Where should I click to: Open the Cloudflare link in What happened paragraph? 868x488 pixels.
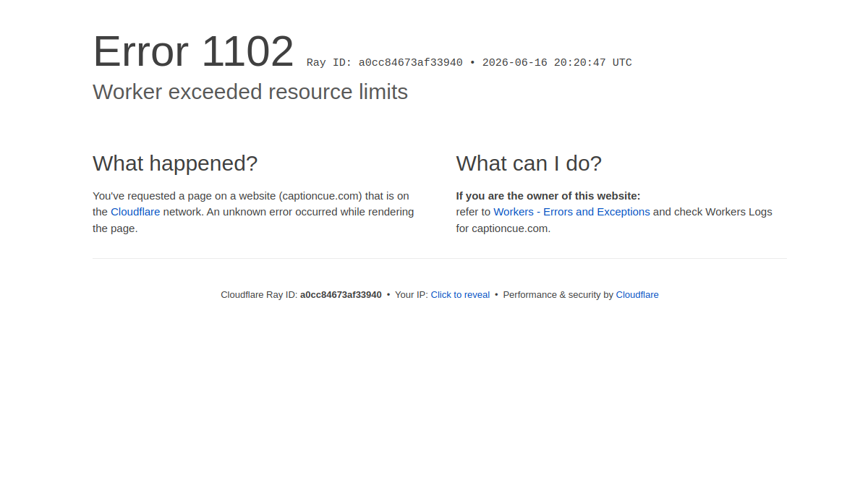(x=135, y=212)
